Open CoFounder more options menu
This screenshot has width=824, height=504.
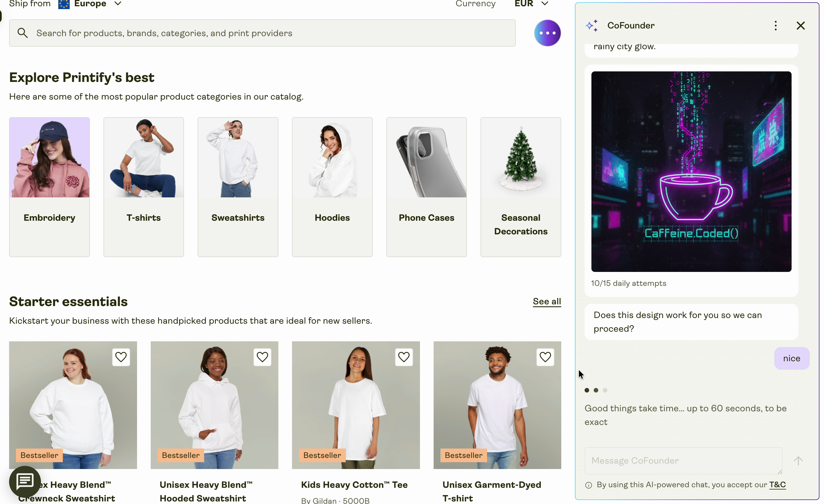[775, 26]
